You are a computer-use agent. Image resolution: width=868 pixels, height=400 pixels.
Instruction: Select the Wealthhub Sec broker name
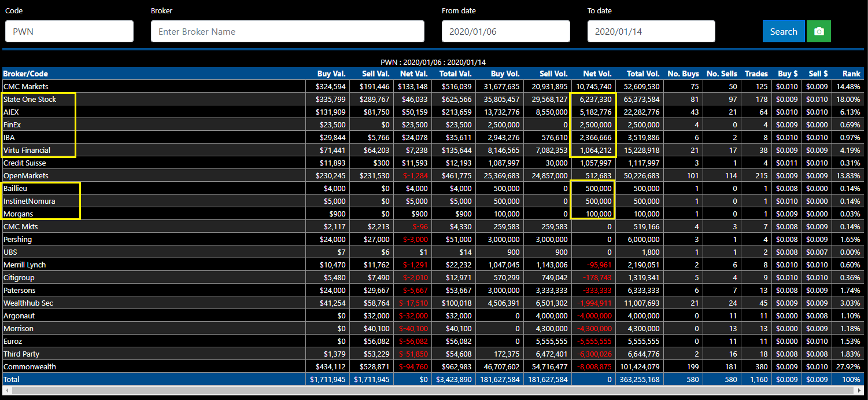point(28,303)
